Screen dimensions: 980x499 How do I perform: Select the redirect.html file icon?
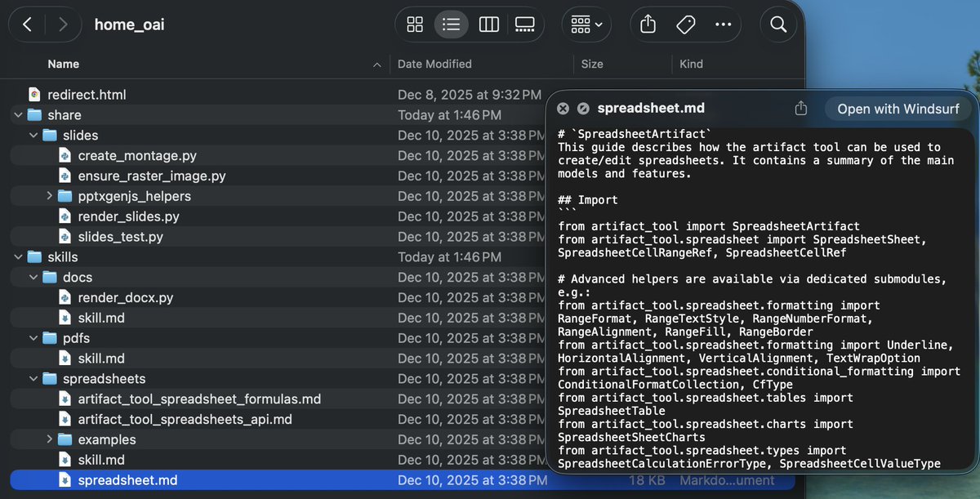click(x=34, y=95)
